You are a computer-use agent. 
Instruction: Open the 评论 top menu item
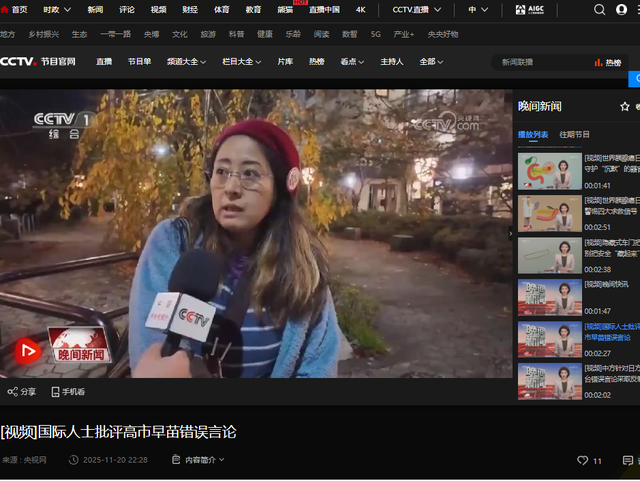[127, 9]
